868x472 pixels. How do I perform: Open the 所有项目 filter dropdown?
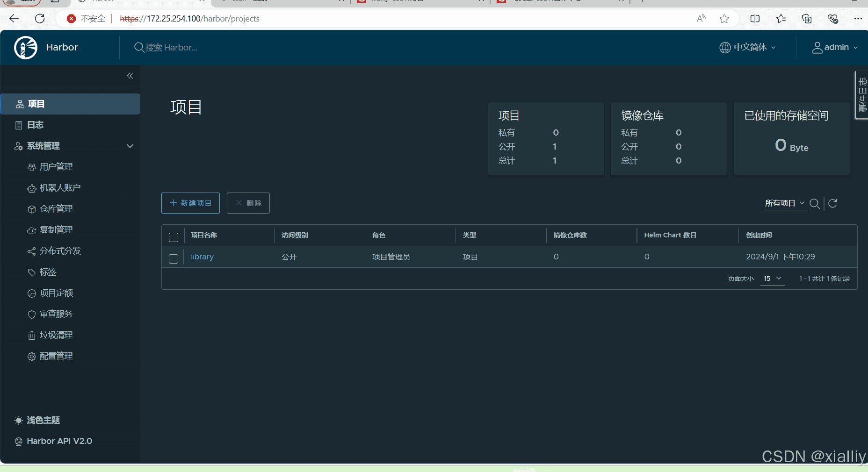point(784,203)
